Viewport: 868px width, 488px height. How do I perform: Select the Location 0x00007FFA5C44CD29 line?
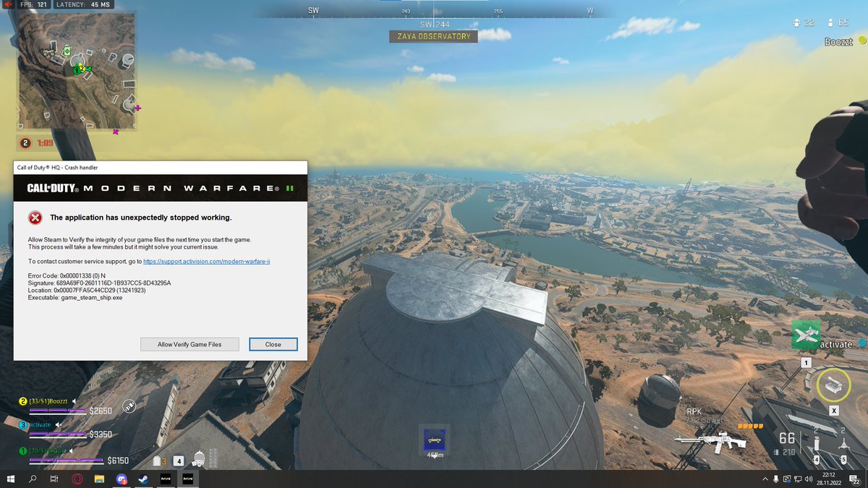pyautogui.click(x=87, y=290)
